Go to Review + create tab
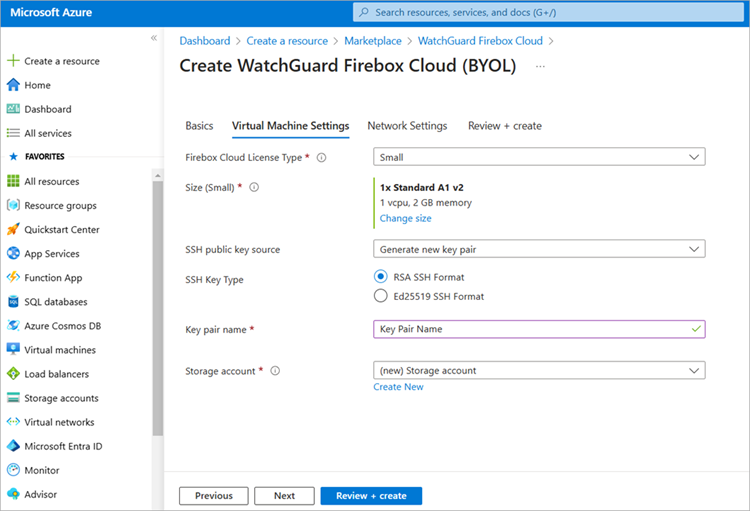 [505, 126]
